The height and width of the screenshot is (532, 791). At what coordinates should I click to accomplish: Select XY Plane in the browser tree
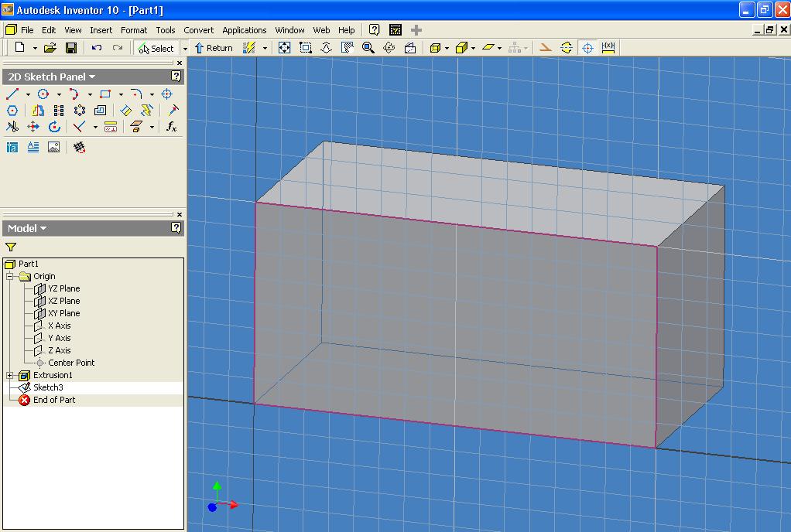63,313
